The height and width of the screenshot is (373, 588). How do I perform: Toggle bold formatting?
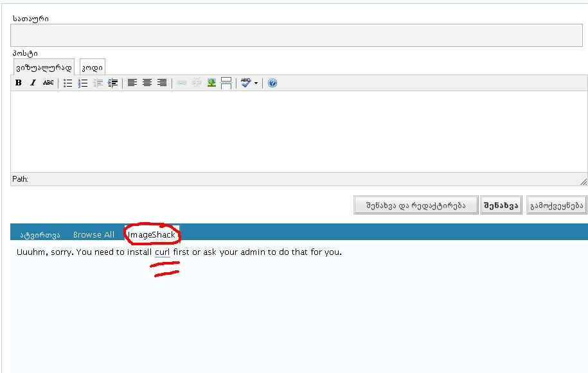click(x=19, y=83)
